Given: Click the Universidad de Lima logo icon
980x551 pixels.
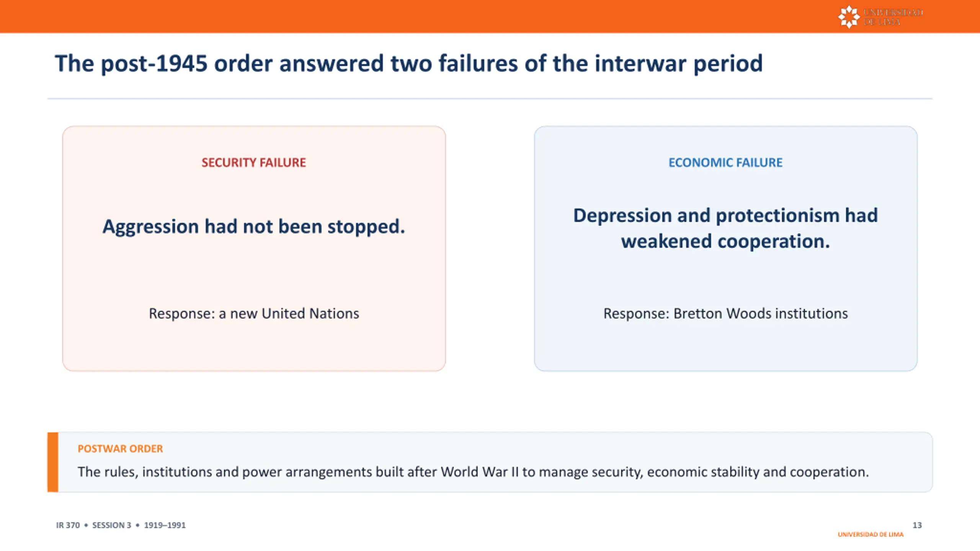Looking at the screenshot, I should (x=849, y=17).
